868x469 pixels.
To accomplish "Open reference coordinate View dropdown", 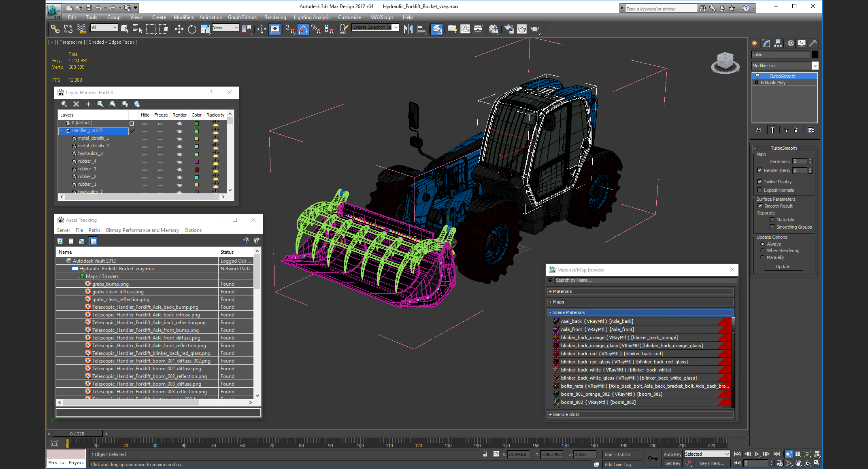I will tap(226, 28).
